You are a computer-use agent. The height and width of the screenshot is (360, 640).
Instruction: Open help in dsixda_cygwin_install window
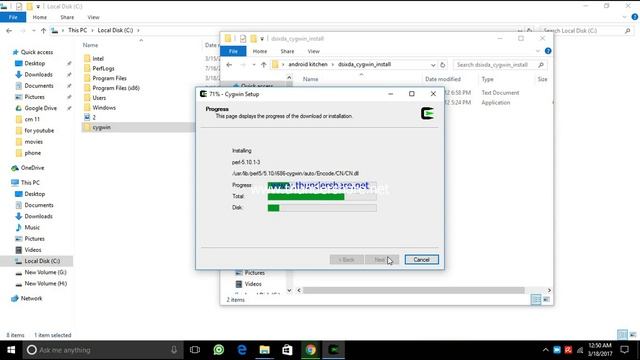click(x=548, y=51)
